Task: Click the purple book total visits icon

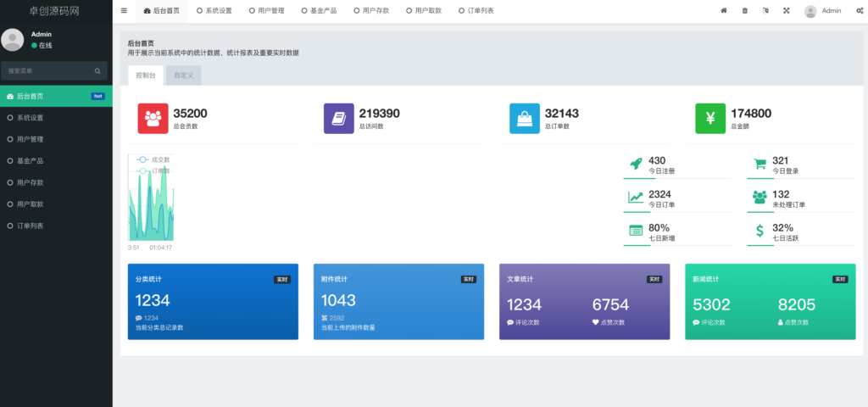Action: [339, 119]
